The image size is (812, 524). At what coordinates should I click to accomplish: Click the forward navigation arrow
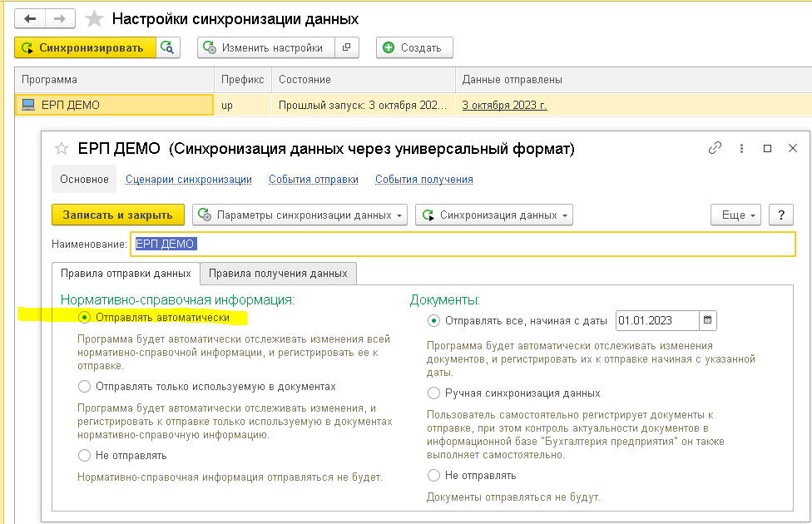pos(61,18)
